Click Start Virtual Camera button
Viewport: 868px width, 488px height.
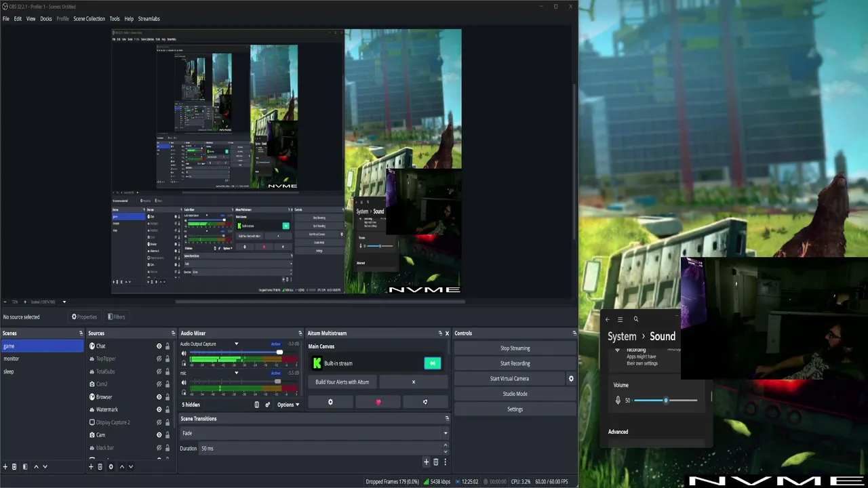[x=509, y=379]
